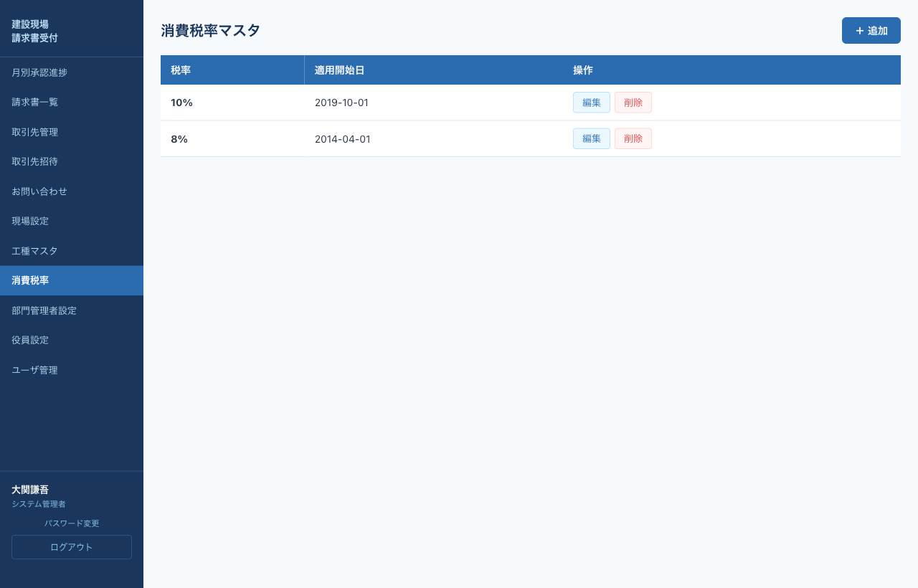The width and height of the screenshot is (918, 588).
Task: Select the active 消費税率 menu item
Action: [x=72, y=280]
